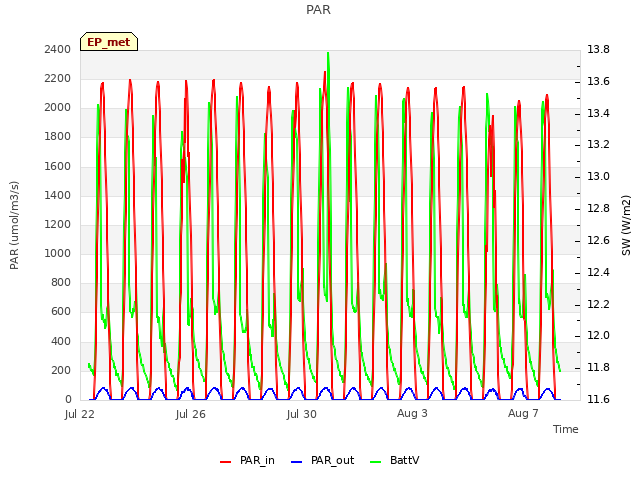
Task: Click the BattV legend entry
Action: point(394,460)
